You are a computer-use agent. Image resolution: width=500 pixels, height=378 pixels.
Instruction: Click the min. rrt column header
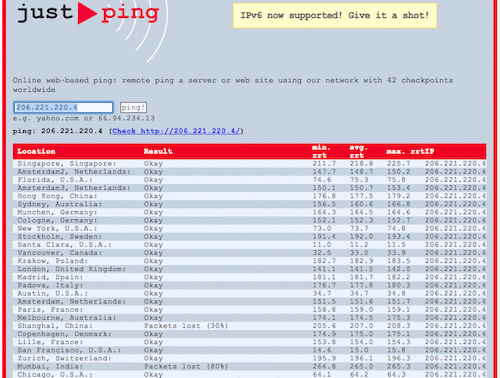point(321,151)
